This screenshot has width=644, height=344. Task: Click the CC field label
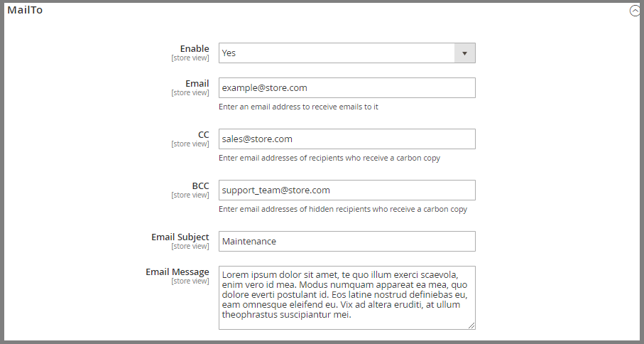pos(203,134)
